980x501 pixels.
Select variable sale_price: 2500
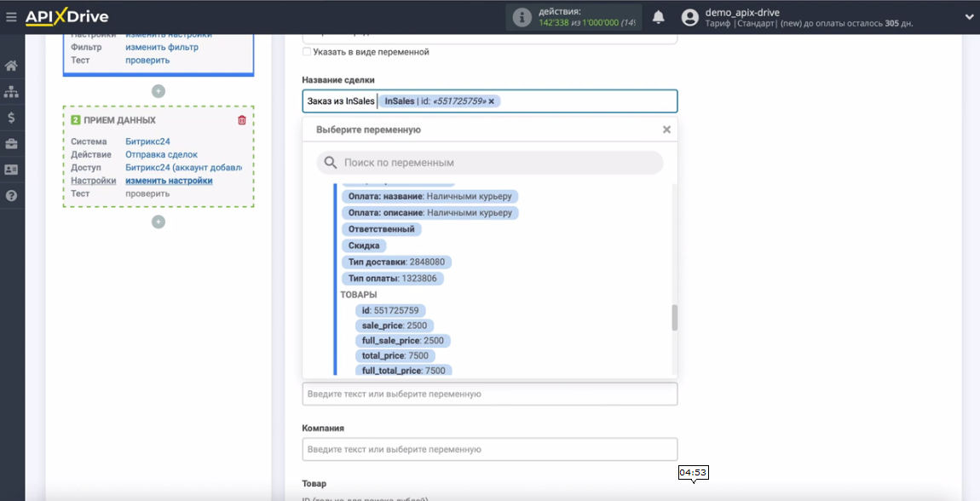(x=394, y=325)
